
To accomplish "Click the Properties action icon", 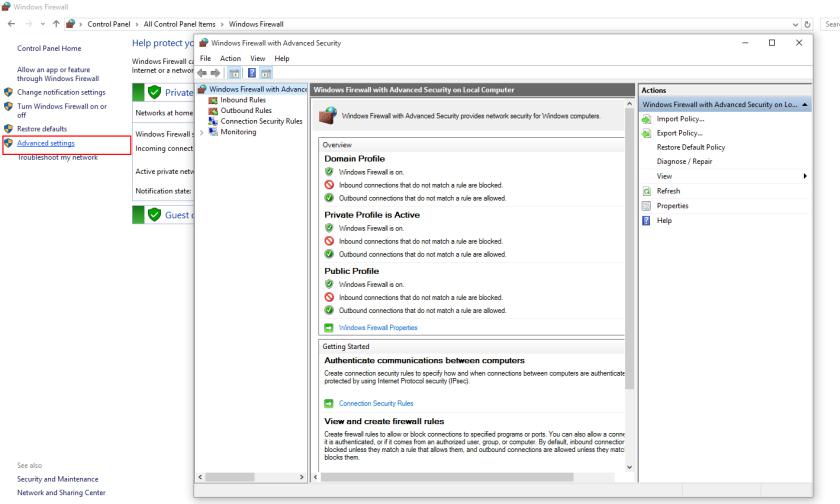I will pos(647,206).
